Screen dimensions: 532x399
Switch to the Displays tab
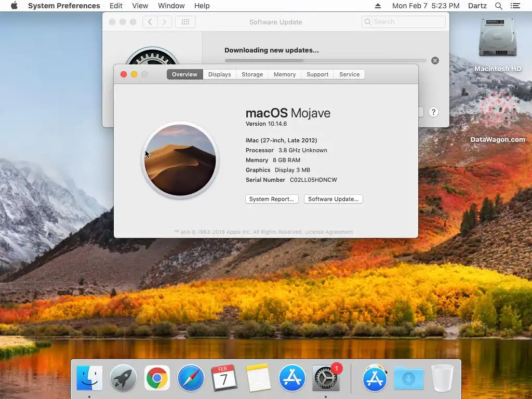(x=220, y=74)
